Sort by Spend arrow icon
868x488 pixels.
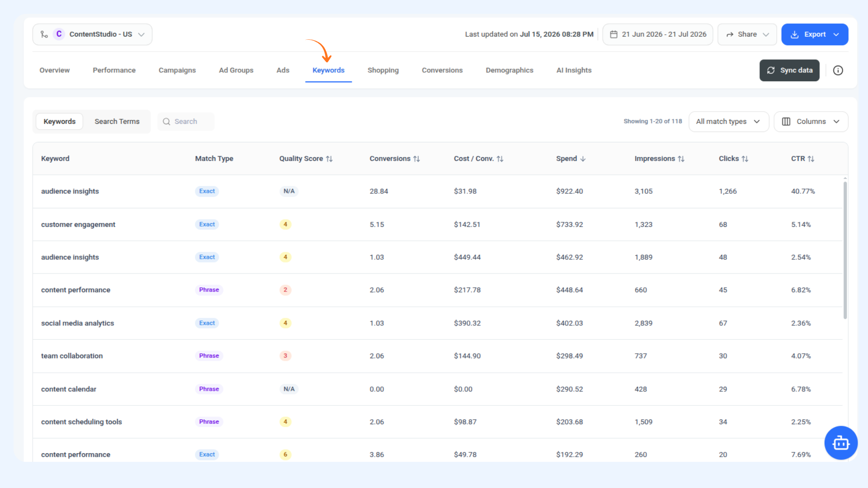583,159
